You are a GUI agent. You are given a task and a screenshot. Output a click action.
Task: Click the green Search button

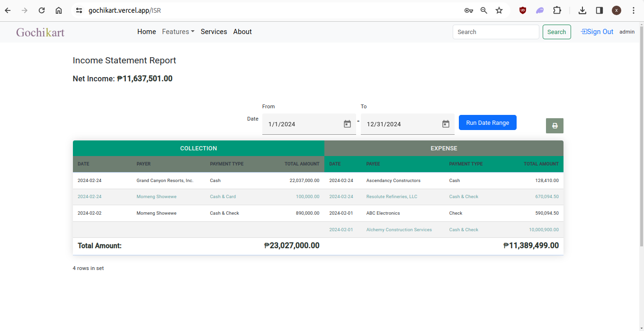point(556,32)
